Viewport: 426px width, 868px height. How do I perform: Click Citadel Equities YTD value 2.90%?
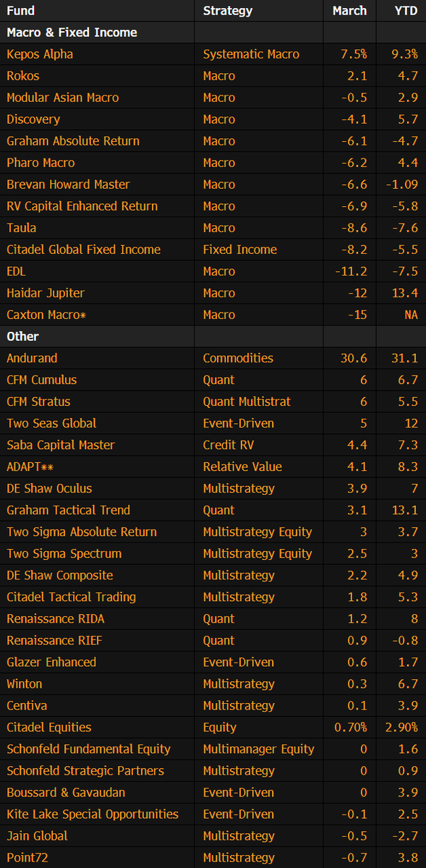pyautogui.click(x=401, y=727)
